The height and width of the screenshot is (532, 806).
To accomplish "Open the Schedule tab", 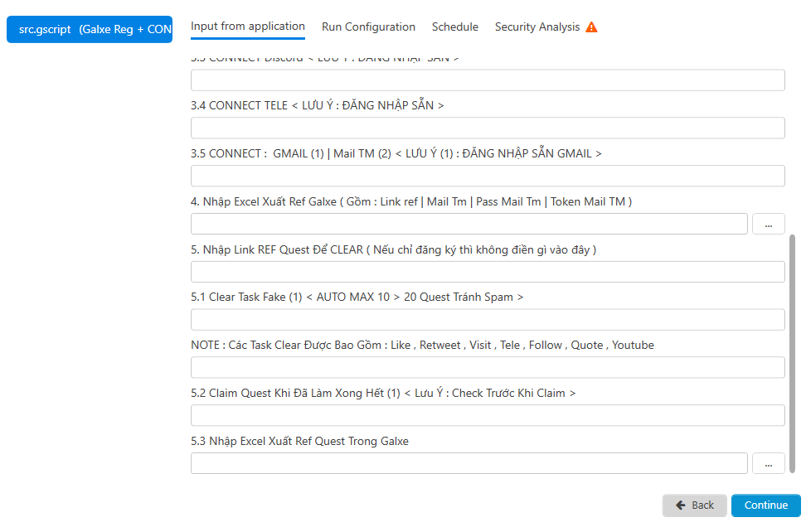I will point(455,27).
